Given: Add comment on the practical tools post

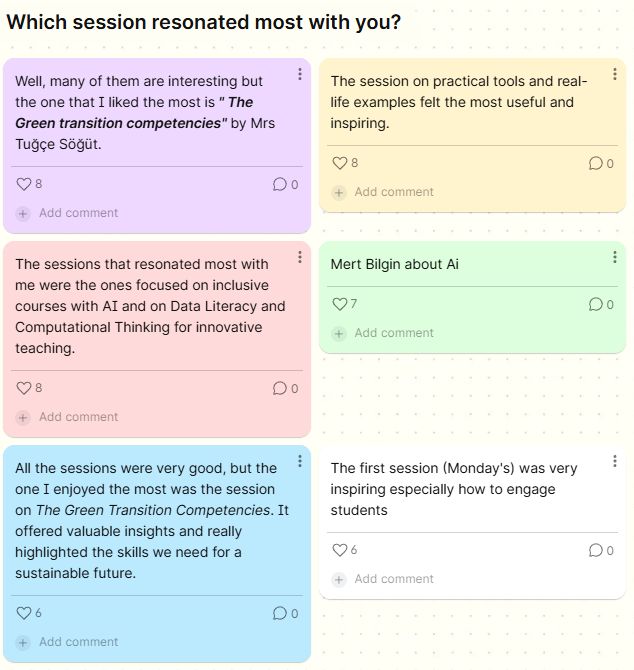Looking at the screenshot, I should (393, 192).
